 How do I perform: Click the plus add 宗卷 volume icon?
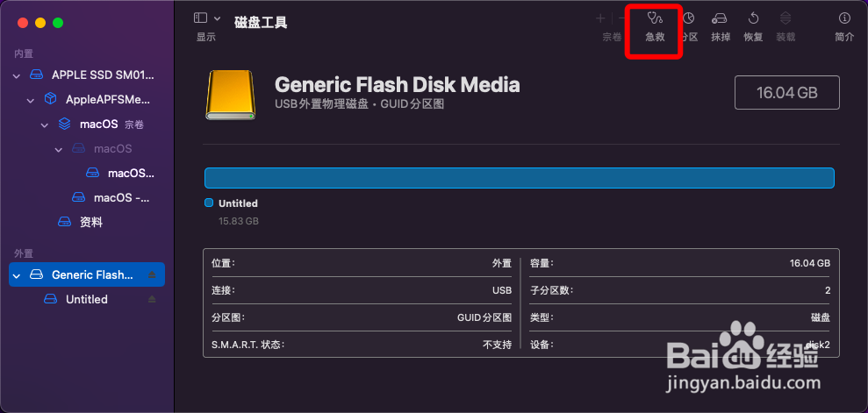pos(600,18)
